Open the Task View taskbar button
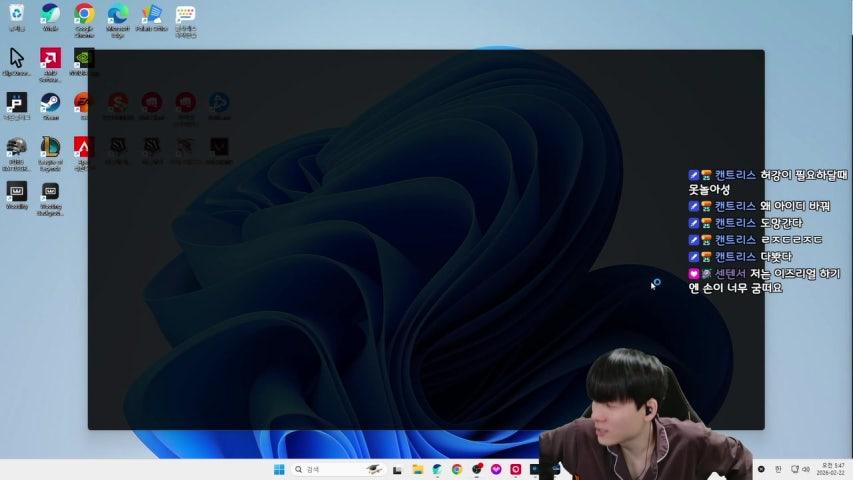The height and width of the screenshot is (480, 853). 398,469
